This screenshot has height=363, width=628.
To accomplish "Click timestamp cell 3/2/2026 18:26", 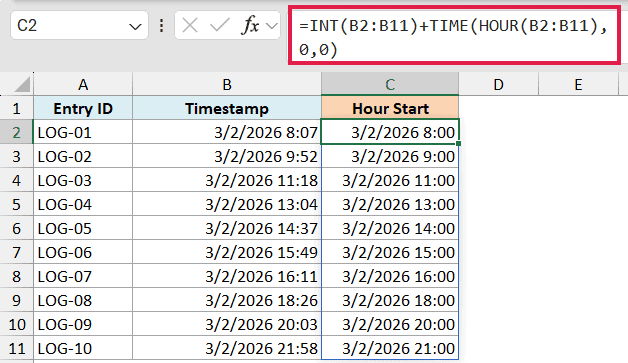I will click(x=227, y=300).
